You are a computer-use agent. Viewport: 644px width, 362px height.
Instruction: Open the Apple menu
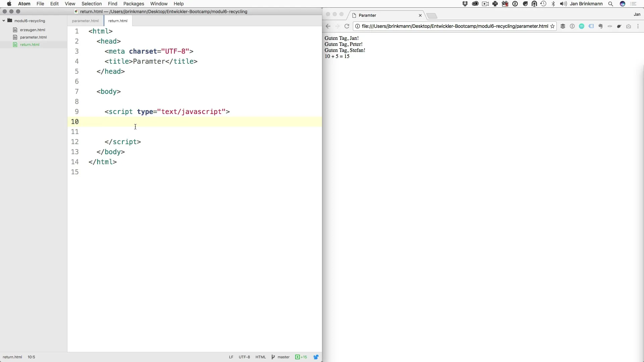[x=9, y=4]
